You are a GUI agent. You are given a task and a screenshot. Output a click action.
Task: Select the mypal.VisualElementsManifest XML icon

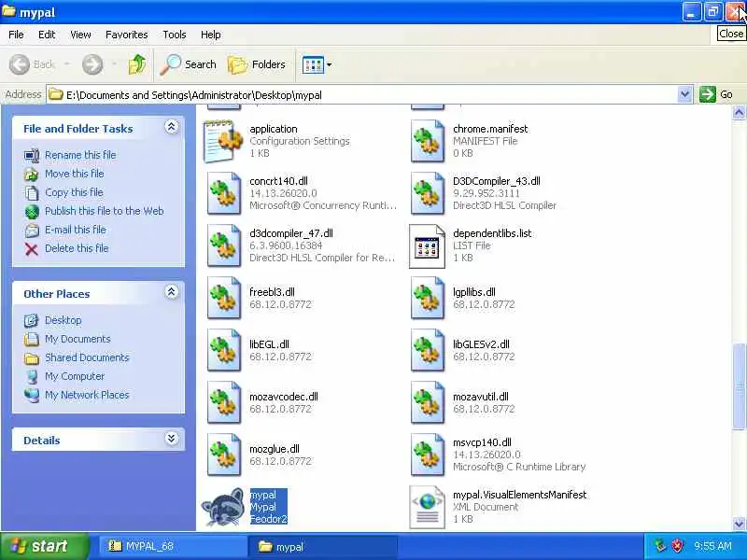(x=428, y=507)
